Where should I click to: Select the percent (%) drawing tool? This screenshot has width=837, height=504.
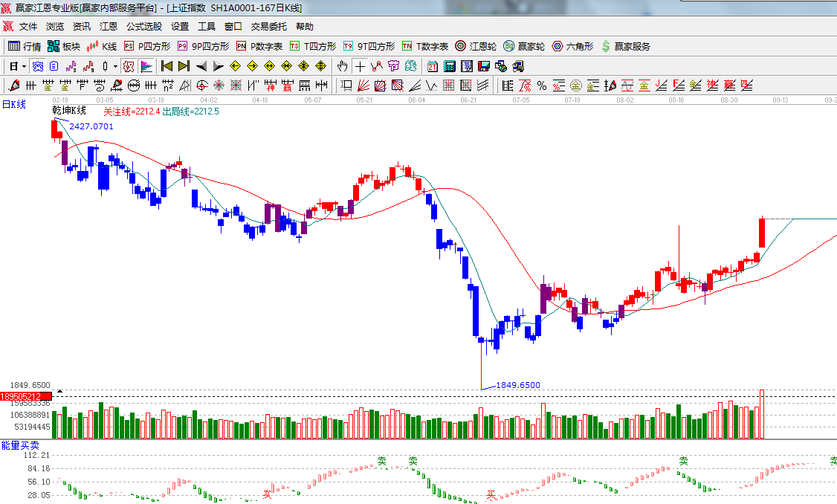(542, 85)
